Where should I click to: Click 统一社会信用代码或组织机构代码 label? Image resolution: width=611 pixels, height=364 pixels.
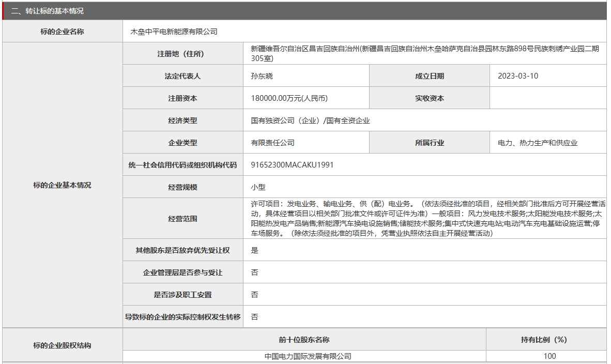[x=183, y=165]
